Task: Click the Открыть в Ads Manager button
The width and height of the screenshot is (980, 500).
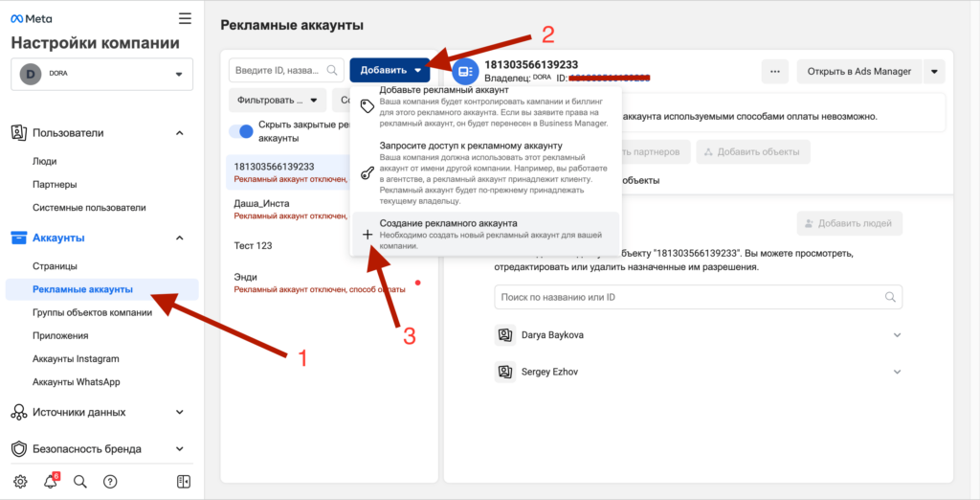Action: point(857,71)
